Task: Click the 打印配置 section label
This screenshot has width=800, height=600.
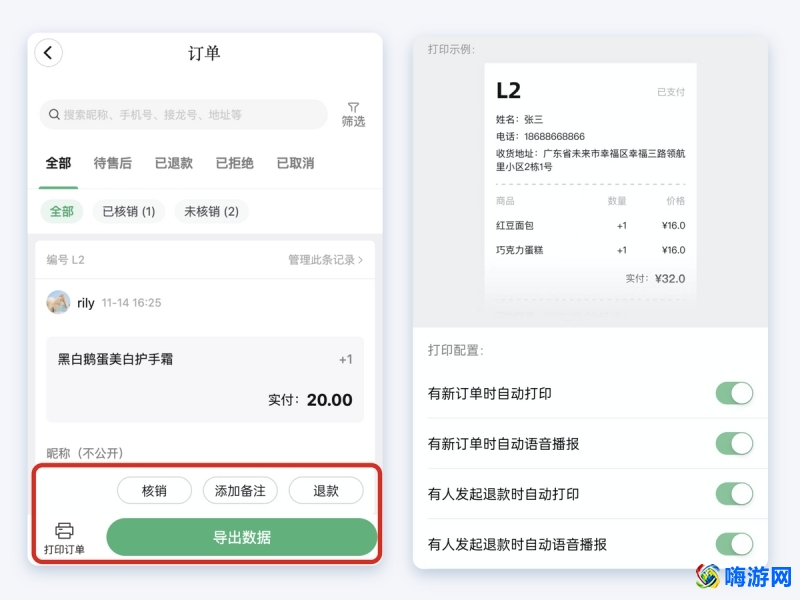Action: pos(456,351)
